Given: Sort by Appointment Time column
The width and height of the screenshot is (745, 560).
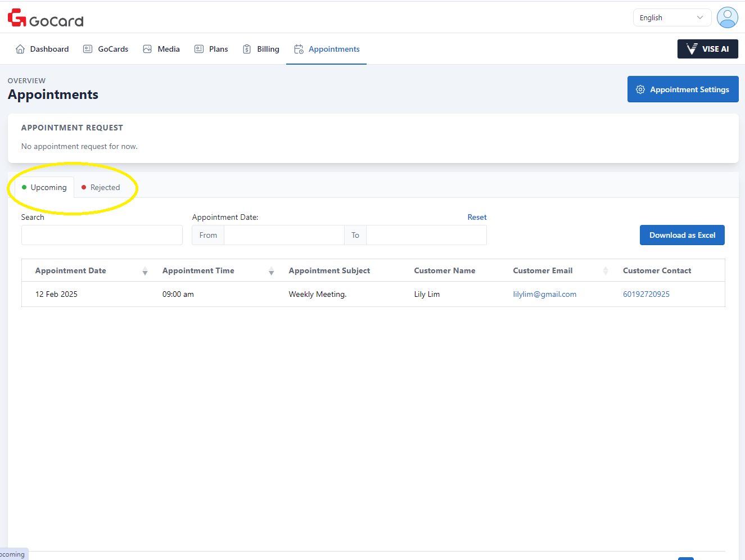Looking at the screenshot, I should 271,271.
